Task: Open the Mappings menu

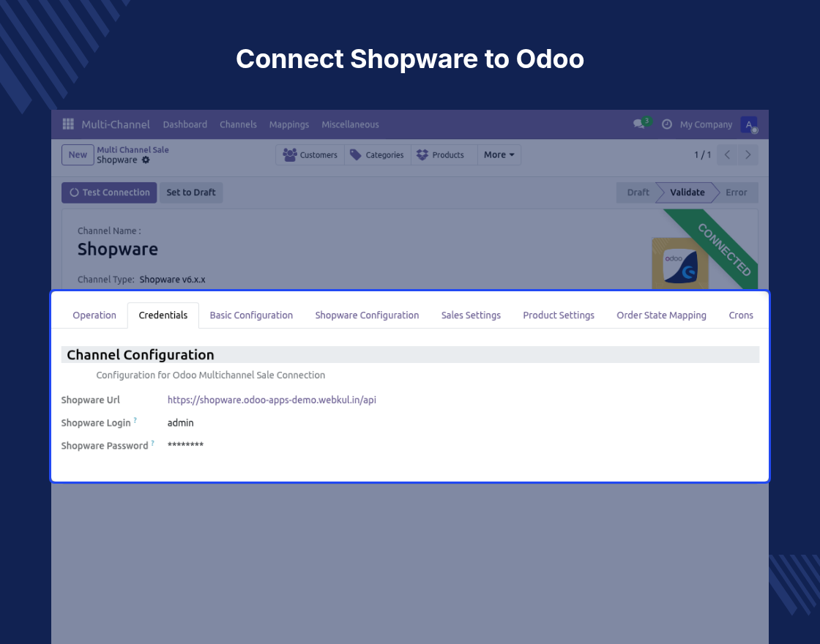Action: [x=289, y=124]
